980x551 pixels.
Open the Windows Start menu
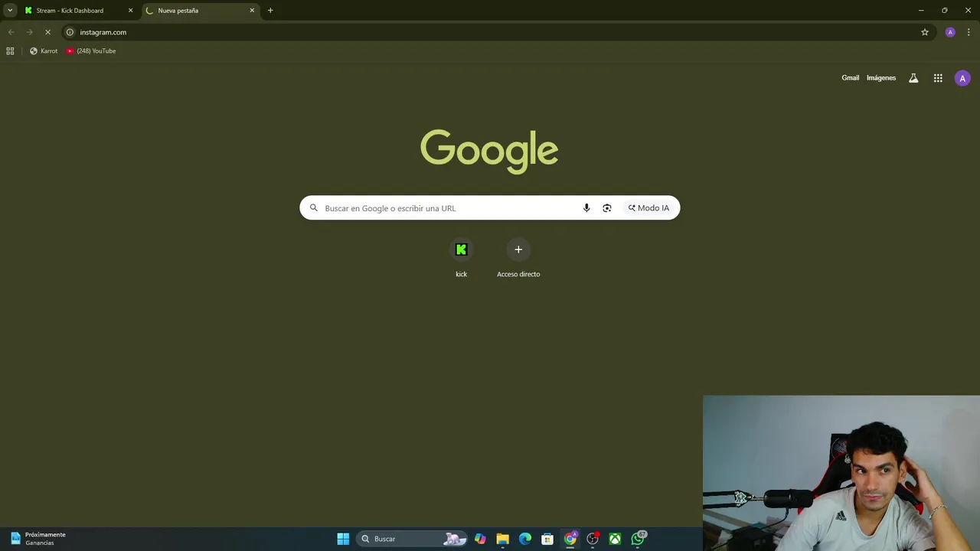coord(343,539)
